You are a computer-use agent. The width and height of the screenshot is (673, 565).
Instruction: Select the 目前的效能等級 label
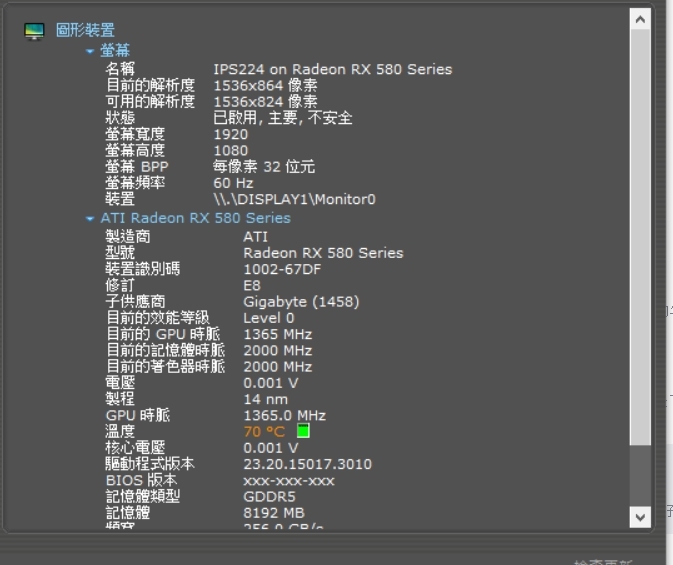[x=158, y=318]
